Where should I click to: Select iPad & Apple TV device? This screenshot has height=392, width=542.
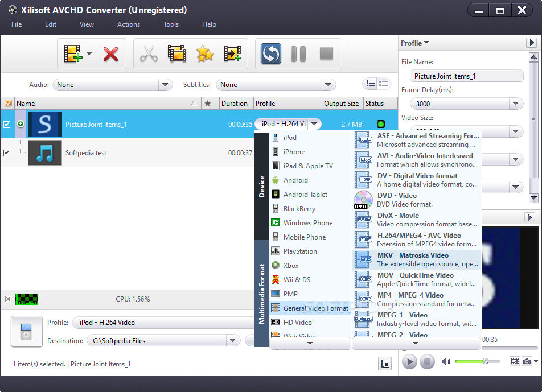tap(310, 166)
